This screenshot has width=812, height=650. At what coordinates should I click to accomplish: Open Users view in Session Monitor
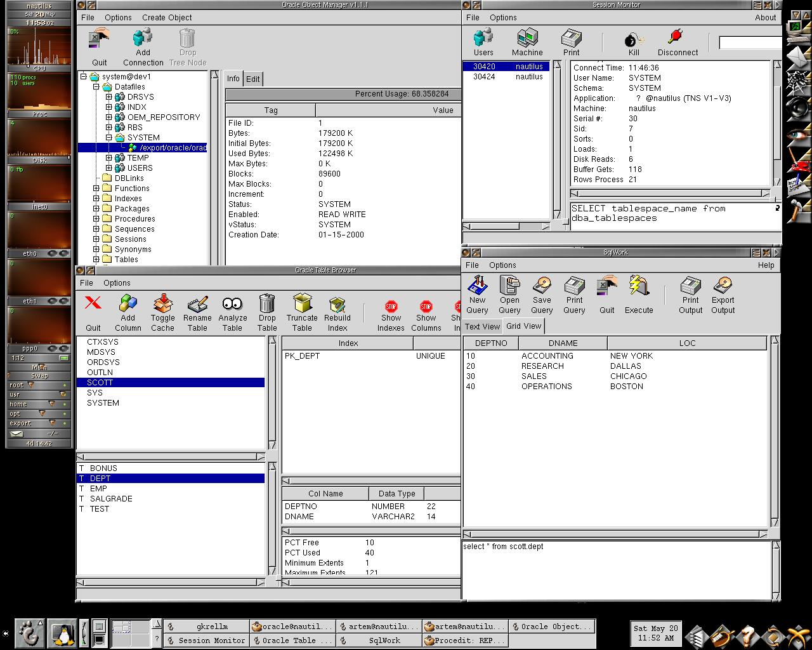click(483, 38)
